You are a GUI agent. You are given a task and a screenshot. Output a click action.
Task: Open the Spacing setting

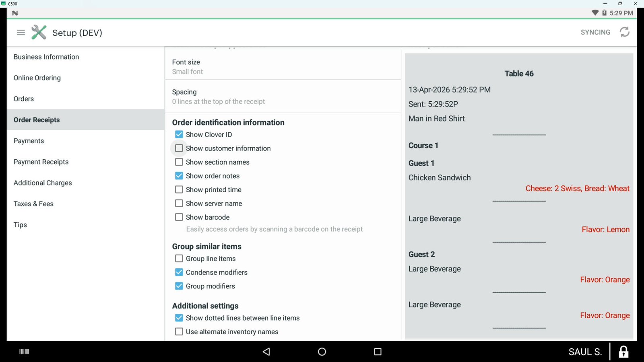coord(283,97)
